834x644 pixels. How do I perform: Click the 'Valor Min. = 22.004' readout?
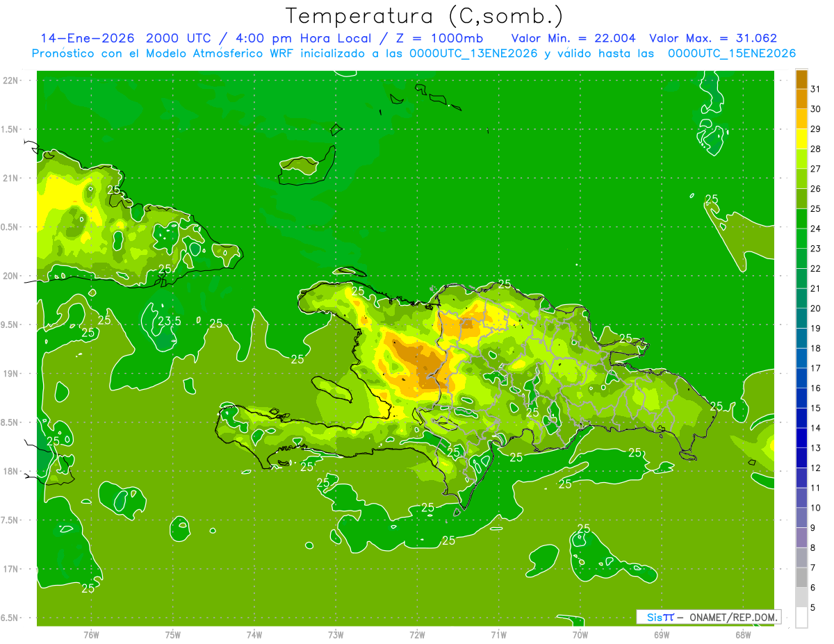573,38
